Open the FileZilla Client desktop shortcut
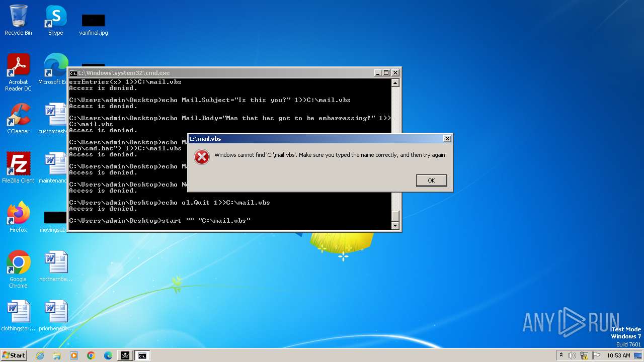The width and height of the screenshot is (644, 362). [18, 168]
